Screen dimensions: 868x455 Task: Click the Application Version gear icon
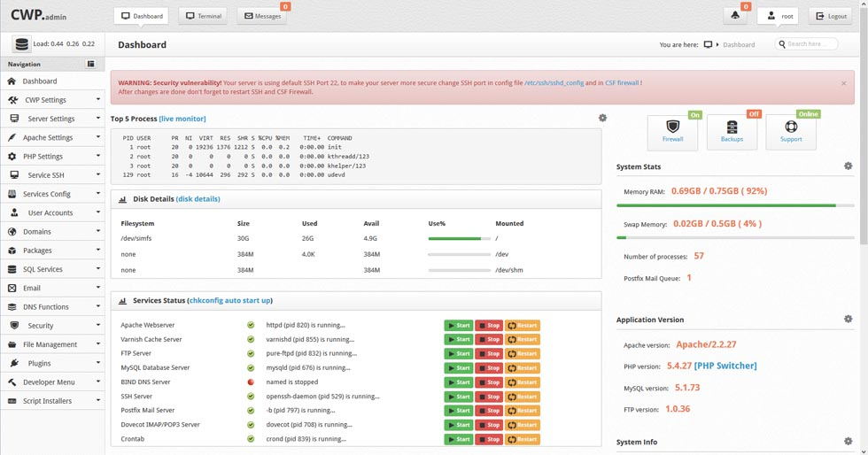point(848,320)
